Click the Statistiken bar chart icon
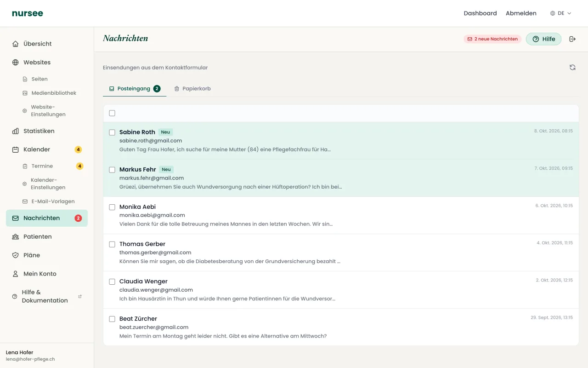Screen dimensions: 588x368 click(16, 131)
